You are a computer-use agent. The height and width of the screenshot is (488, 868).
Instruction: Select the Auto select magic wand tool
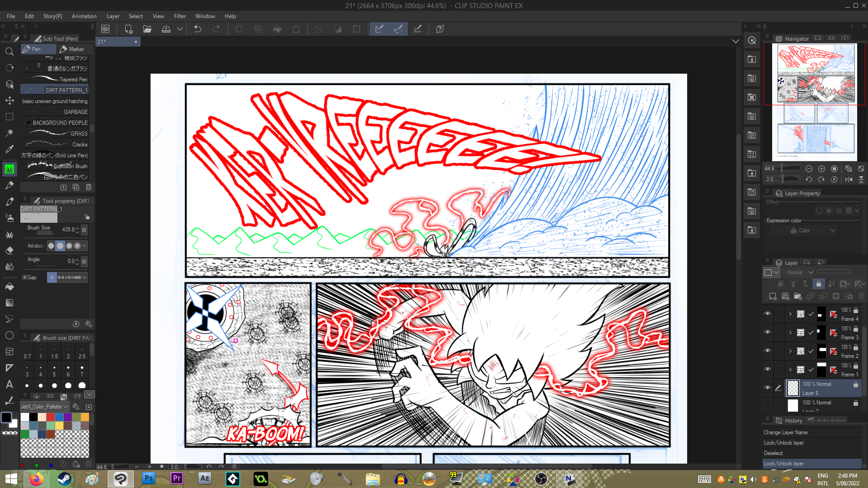pos(9,133)
